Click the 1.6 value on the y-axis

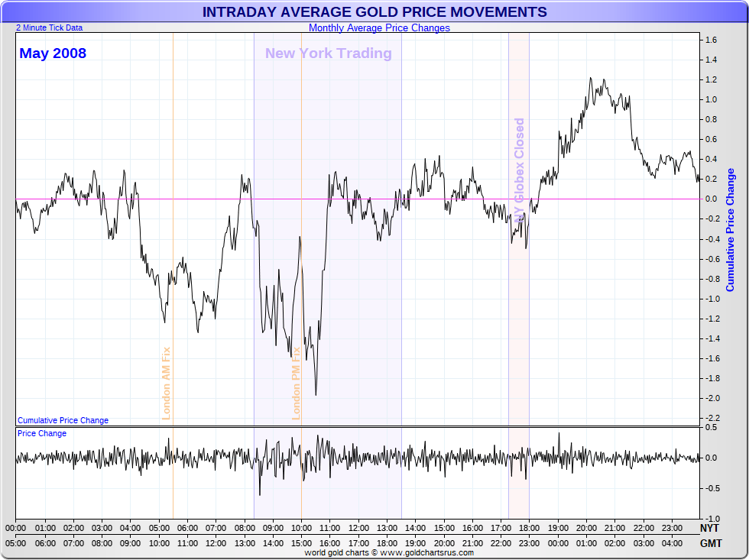pos(712,40)
